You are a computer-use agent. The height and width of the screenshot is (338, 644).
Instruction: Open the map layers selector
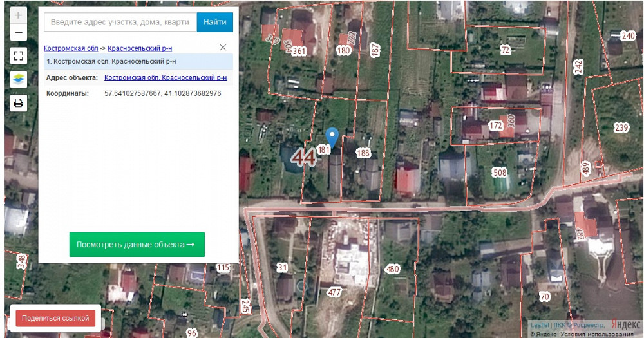(x=19, y=79)
